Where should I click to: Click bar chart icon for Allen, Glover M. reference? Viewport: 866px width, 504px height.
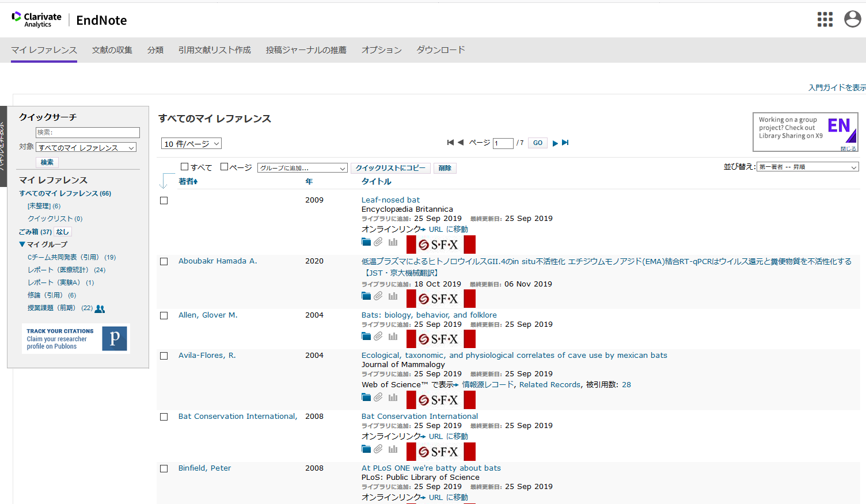[x=393, y=337]
